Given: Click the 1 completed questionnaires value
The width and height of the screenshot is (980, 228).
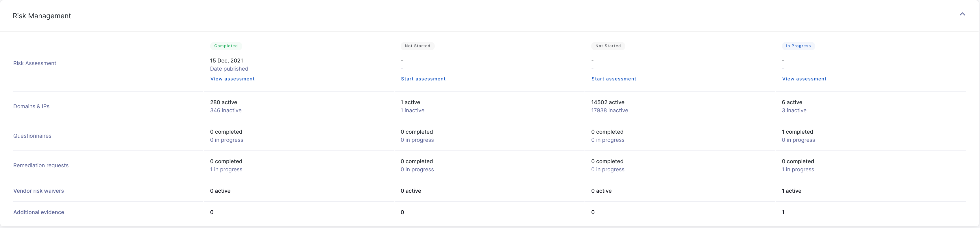Looking at the screenshot, I should 797,132.
